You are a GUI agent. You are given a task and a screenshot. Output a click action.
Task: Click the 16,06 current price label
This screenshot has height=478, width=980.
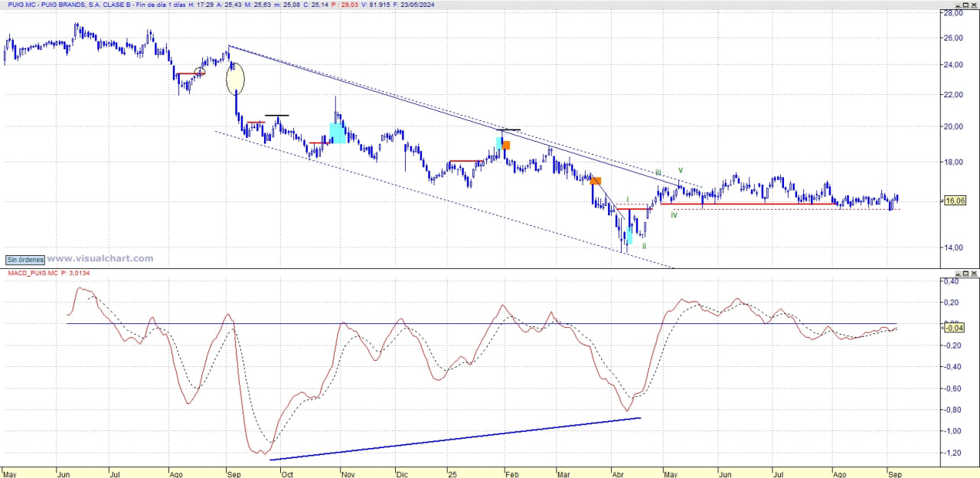(x=954, y=201)
